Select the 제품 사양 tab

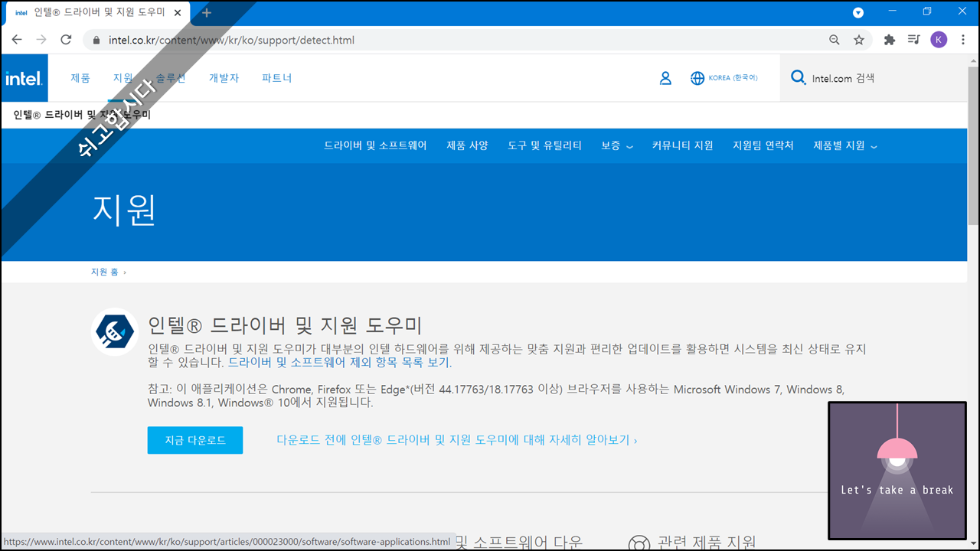(467, 145)
